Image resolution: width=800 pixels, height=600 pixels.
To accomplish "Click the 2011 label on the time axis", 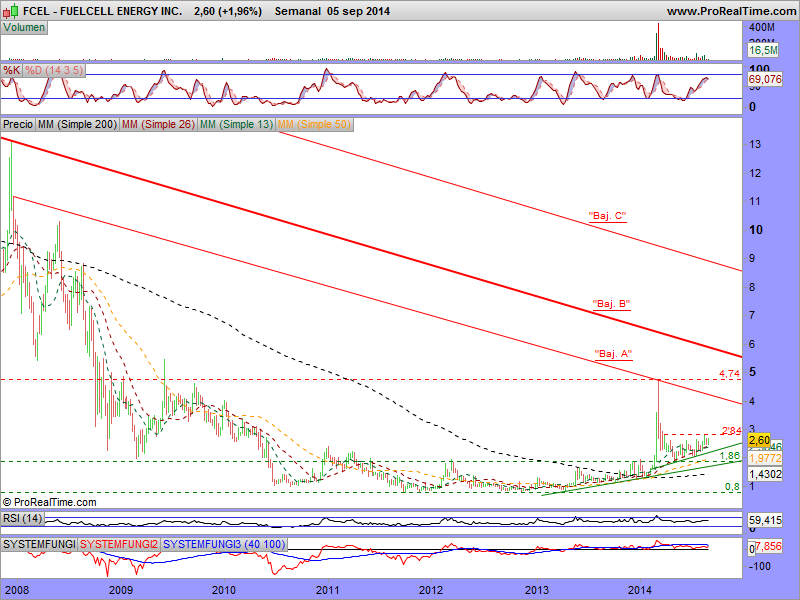I will coord(328,590).
